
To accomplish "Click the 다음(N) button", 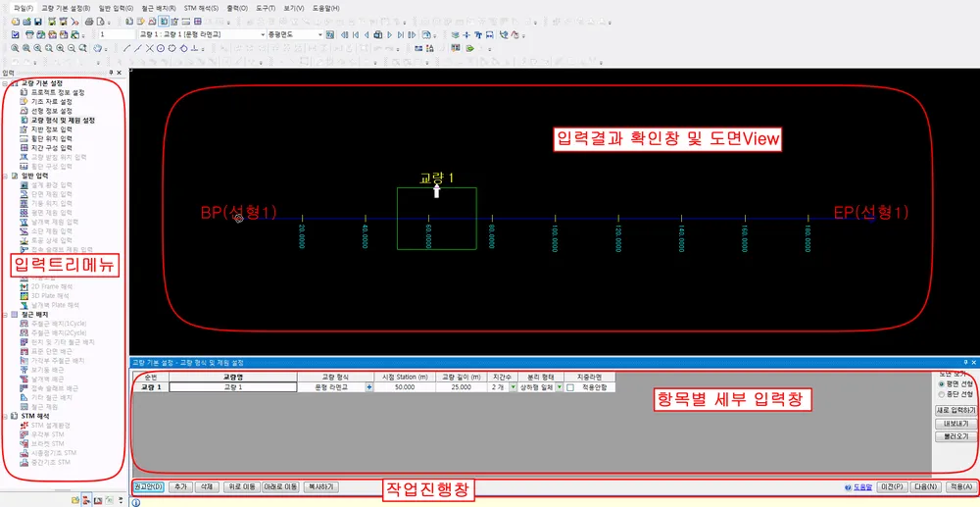I will (x=926, y=486).
